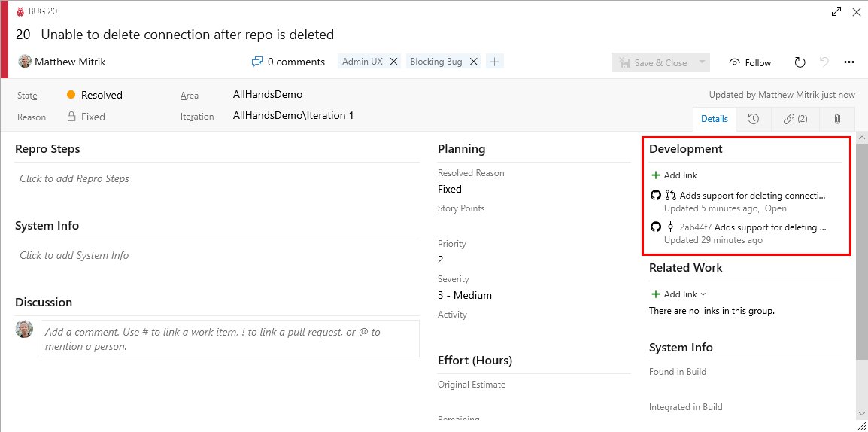
Task: Click the empty Story Points field
Action: point(534,224)
